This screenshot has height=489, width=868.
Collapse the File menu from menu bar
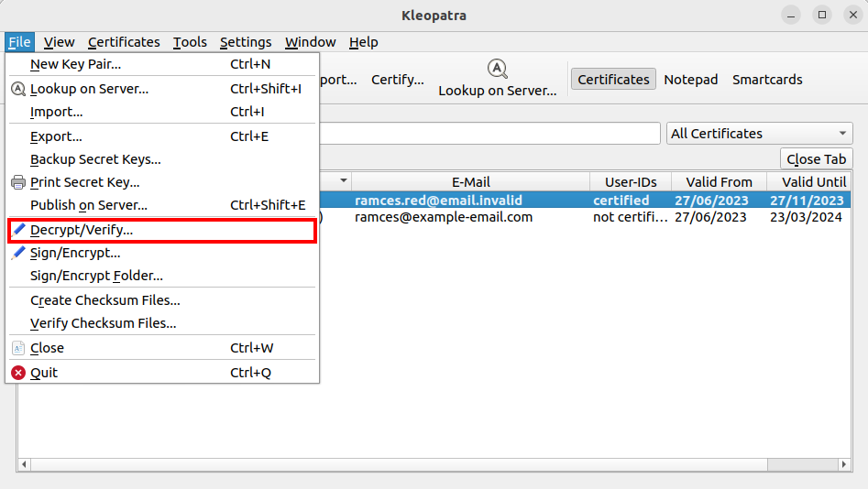coord(19,42)
